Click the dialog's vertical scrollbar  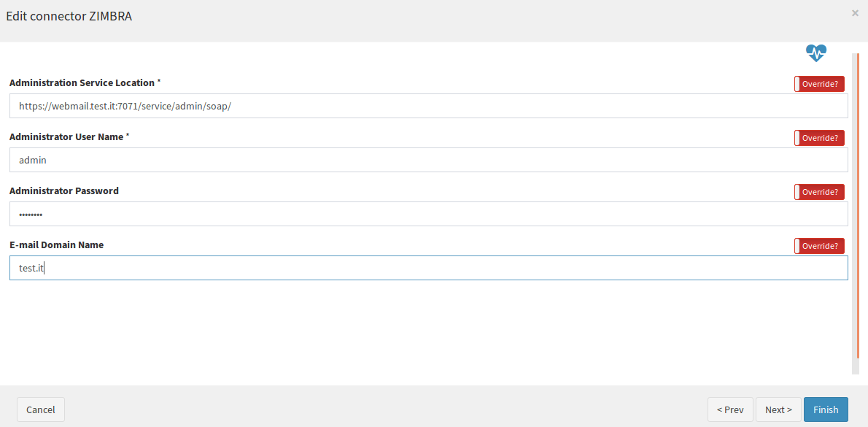[856, 212]
